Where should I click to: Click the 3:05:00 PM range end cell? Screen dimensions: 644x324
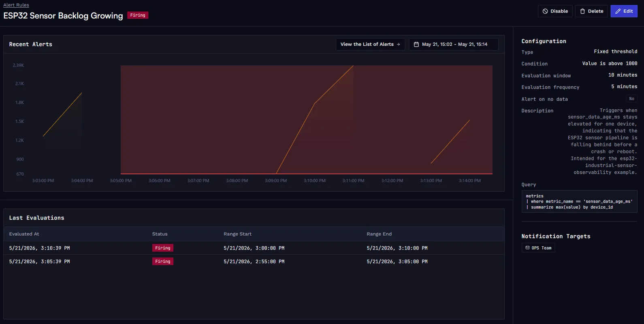click(x=397, y=262)
